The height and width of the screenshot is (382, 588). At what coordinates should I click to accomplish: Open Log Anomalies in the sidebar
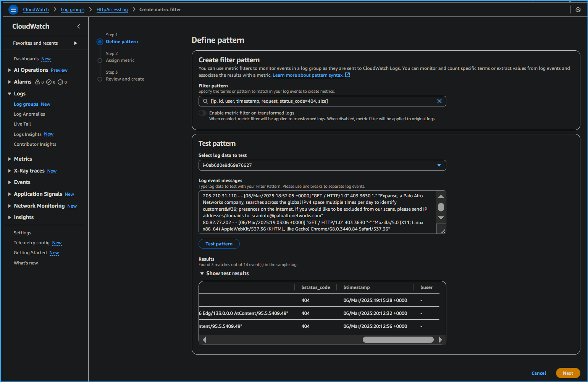29,114
